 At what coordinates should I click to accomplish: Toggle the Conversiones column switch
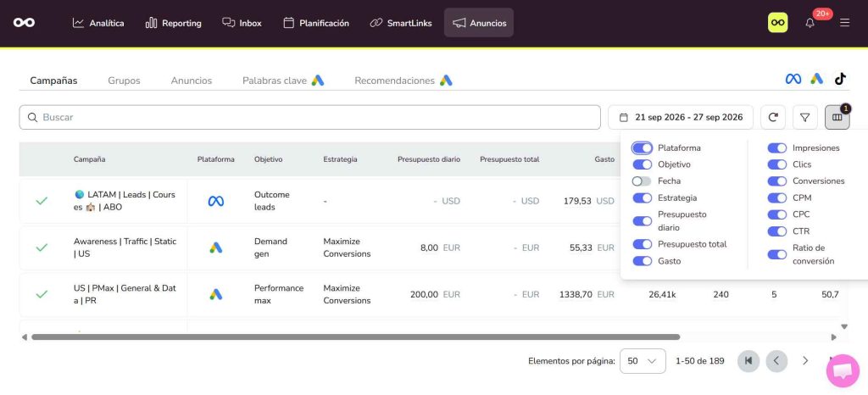[776, 181]
